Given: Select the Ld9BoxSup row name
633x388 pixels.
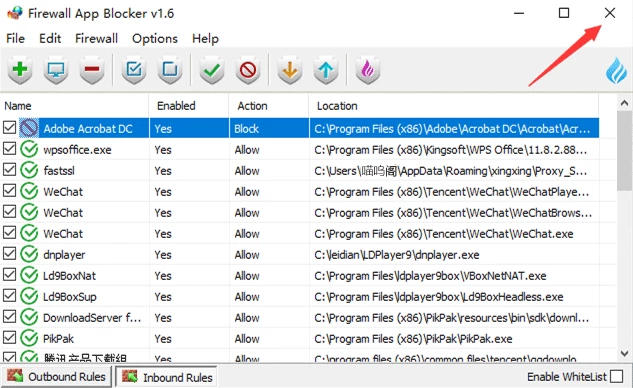Looking at the screenshot, I should point(70,297).
